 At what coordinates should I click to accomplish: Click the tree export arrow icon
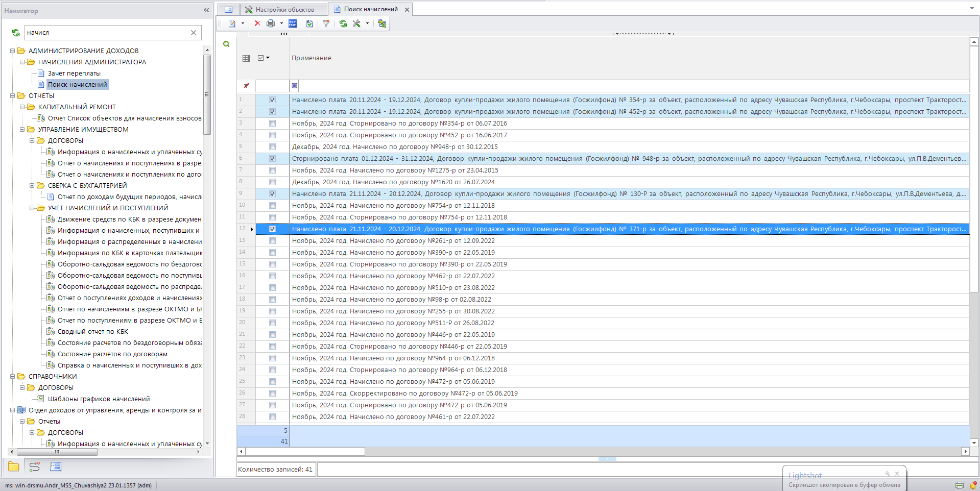(381, 23)
